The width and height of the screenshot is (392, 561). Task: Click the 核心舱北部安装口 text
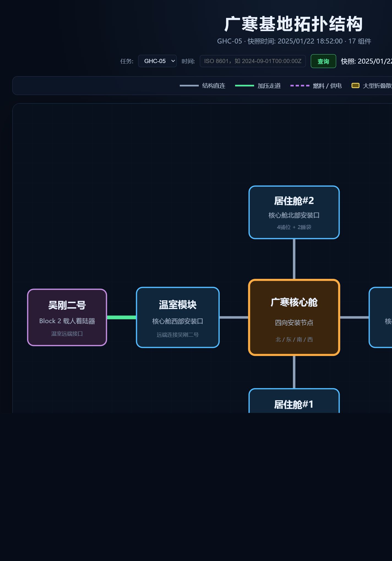[294, 215]
